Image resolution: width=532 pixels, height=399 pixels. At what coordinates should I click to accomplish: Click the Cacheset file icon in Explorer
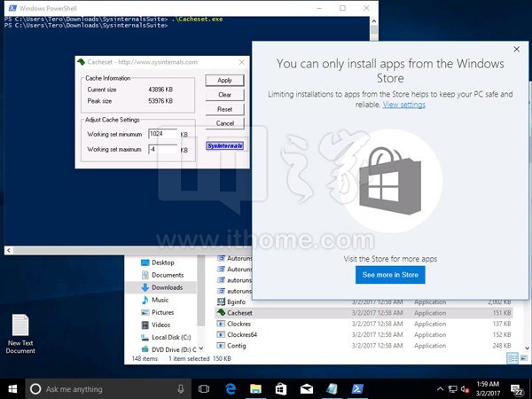pyautogui.click(x=221, y=312)
